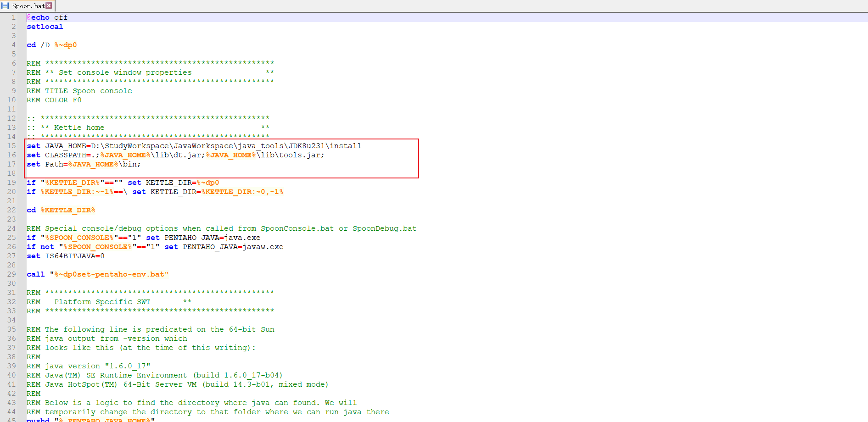Click the 'REM java version "1.6.0_17"' line
This screenshot has height=422, width=868.
[89, 366]
